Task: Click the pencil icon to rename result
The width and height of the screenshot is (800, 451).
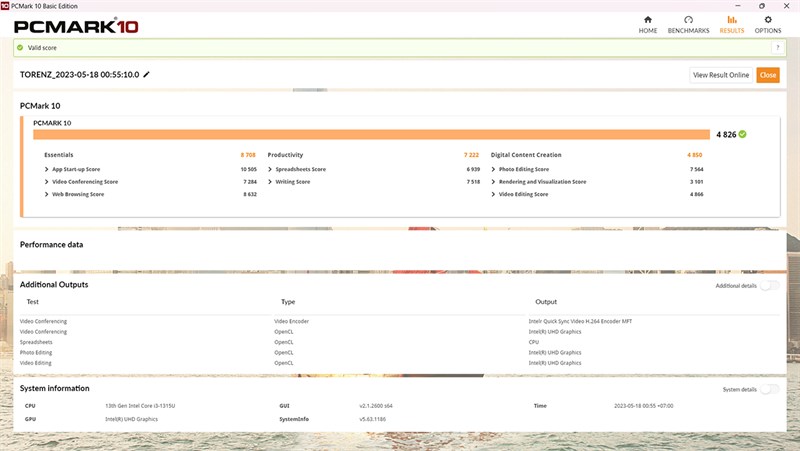Action: tap(146, 74)
